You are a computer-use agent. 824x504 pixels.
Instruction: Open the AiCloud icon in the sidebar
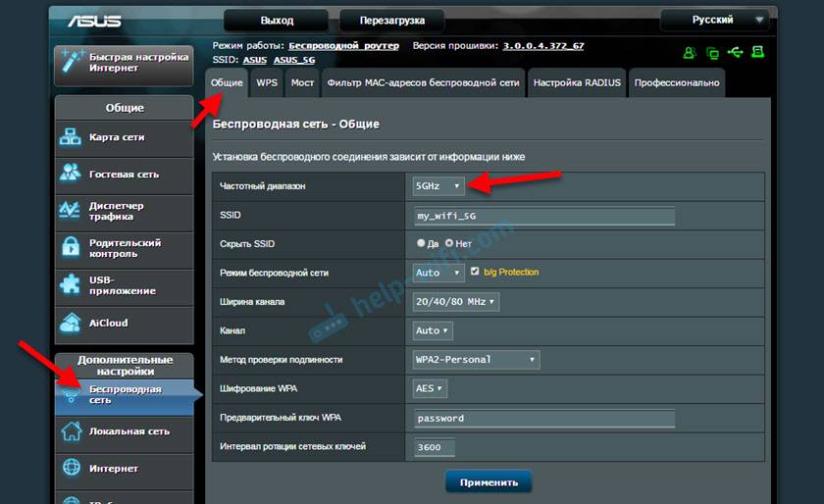71,323
